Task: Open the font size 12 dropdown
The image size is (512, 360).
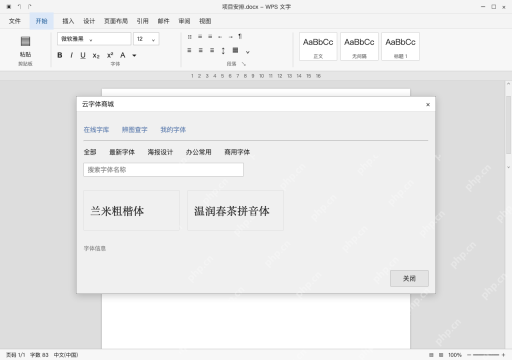Action: pos(146,39)
